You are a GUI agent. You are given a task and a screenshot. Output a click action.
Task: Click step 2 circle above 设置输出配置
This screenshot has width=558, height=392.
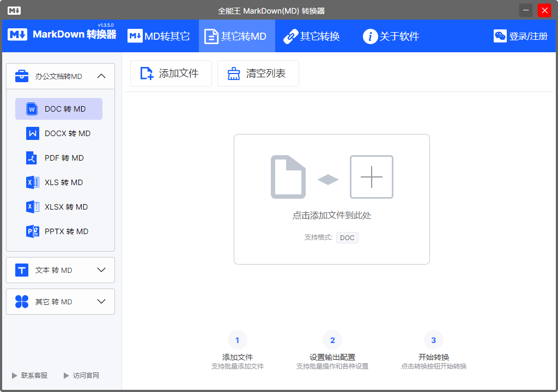click(332, 340)
